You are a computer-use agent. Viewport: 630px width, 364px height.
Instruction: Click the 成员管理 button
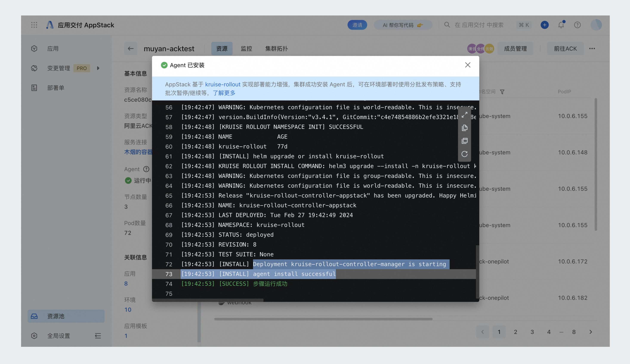515,48
